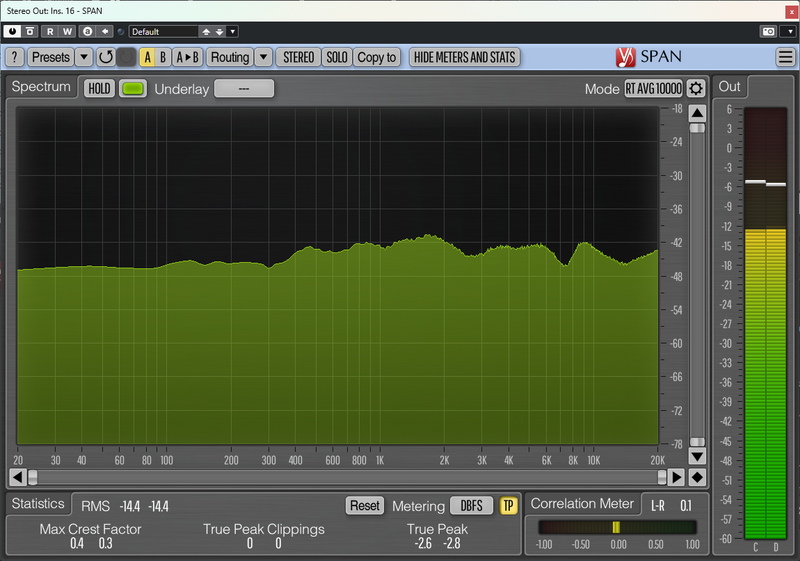Screen dimensions: 800x561
Task: Click the horizontal frequency range scrollbar track
Action: [x=347, y=477]
